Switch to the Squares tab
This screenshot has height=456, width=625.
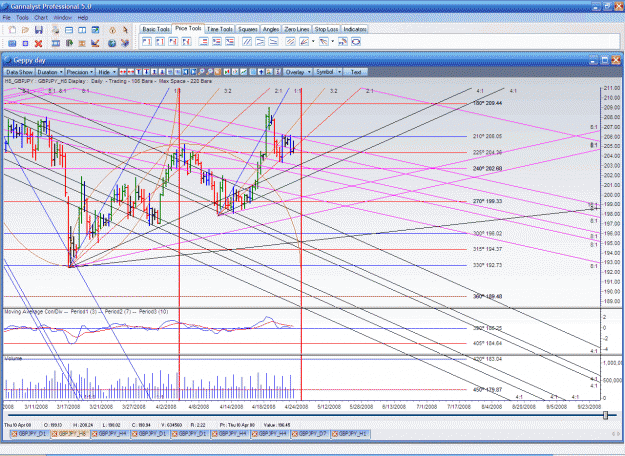248,29
